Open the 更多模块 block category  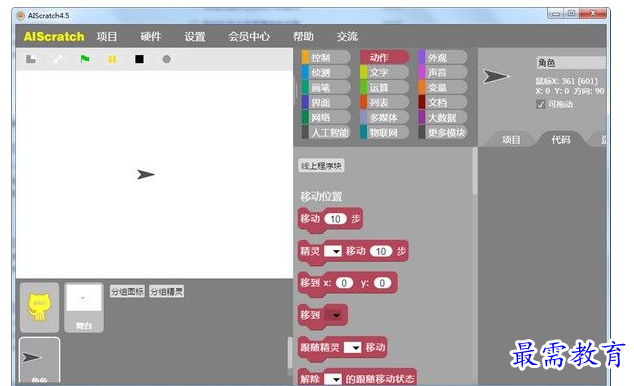point(443,132)
